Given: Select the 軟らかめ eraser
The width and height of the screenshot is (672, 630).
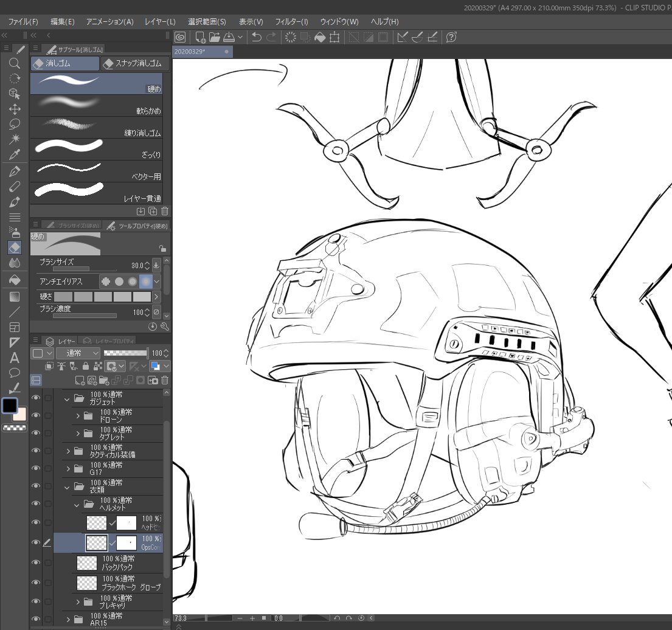Looking at the screenshot, I should 97,105.
